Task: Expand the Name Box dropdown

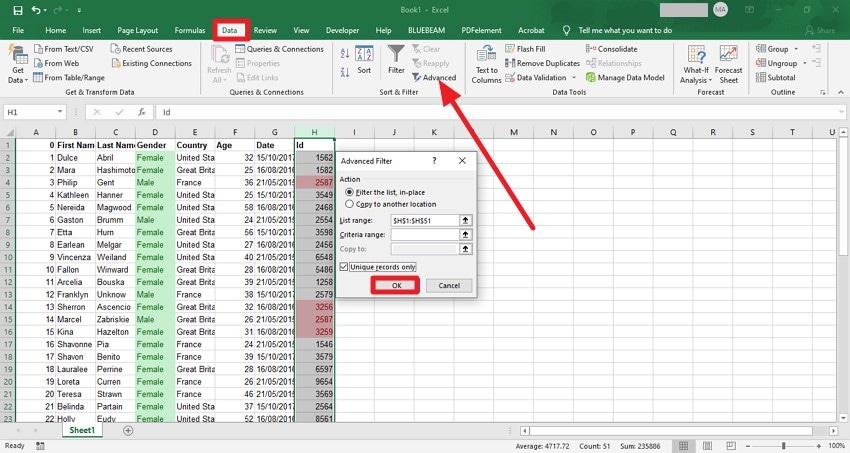Action: (x=60, y=112)
